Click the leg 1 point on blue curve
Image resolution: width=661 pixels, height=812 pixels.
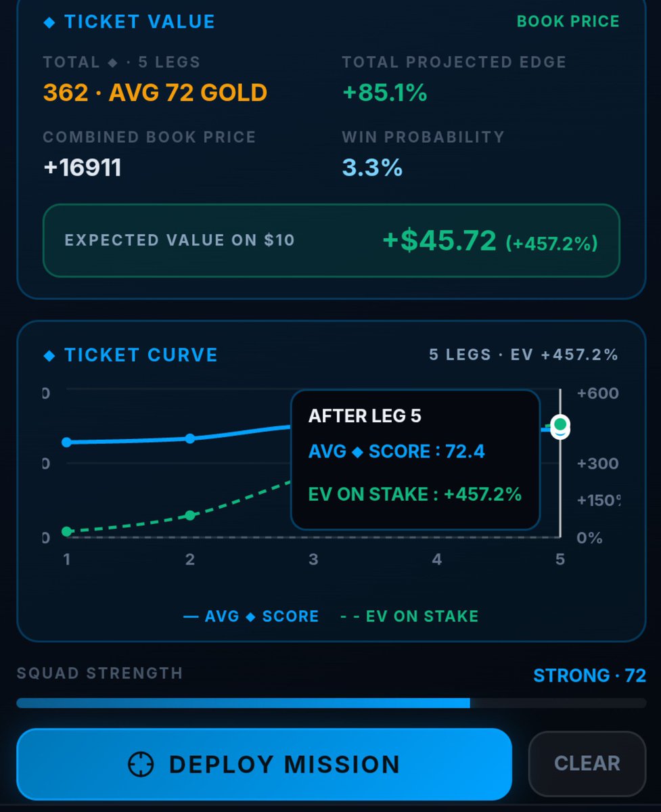point(66,443)
